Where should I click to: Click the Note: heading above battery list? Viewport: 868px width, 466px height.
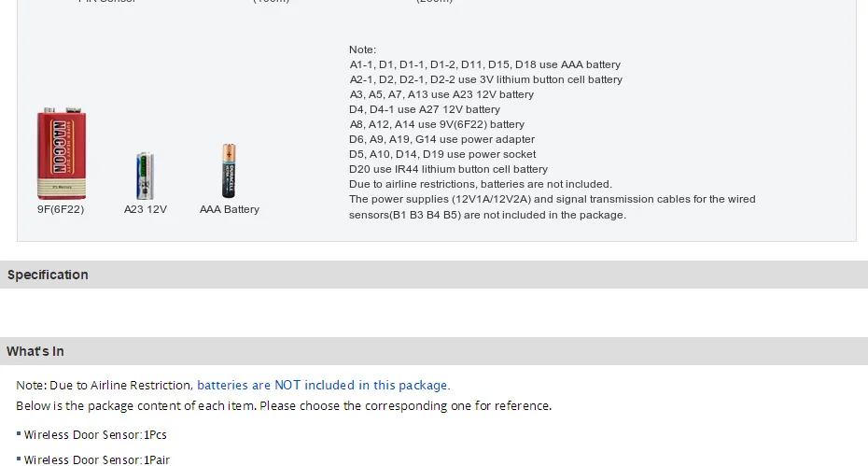pyautogui.click(x=362, y=49)
